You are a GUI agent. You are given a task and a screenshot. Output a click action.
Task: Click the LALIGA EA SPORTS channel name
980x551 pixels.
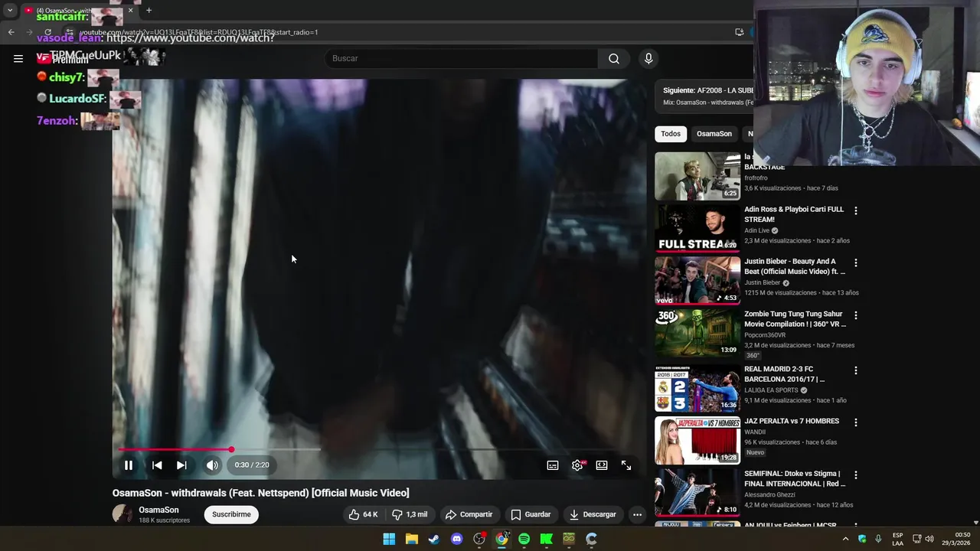(771, 390)
